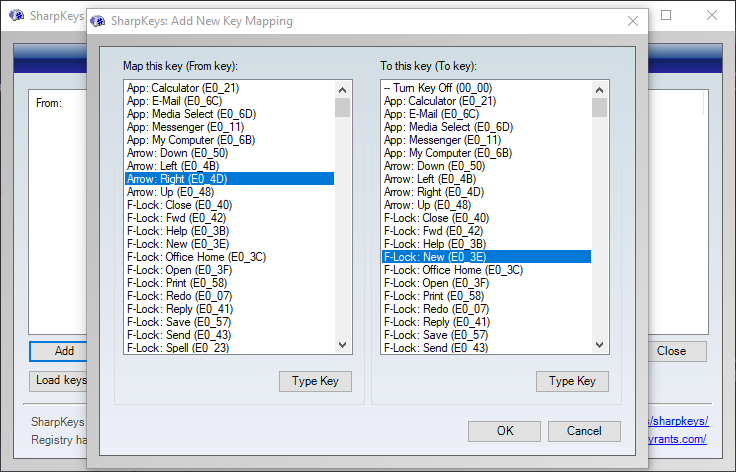This screenshot has height=472, width=736.
Task: Select Arrow: Left in From key list
Action: [230, 166]
